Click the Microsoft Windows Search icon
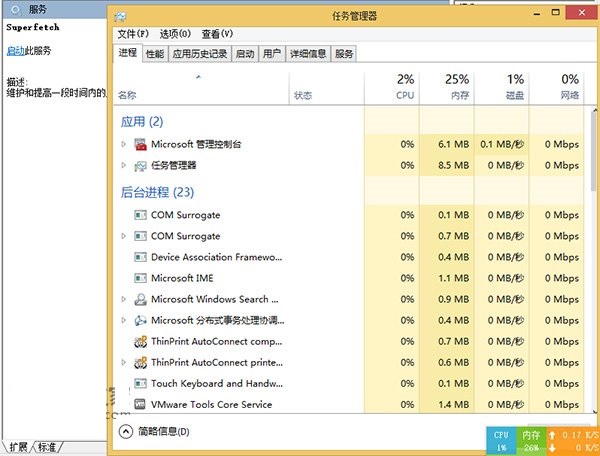This screenshot has width=600, height=456. (140, 299)
